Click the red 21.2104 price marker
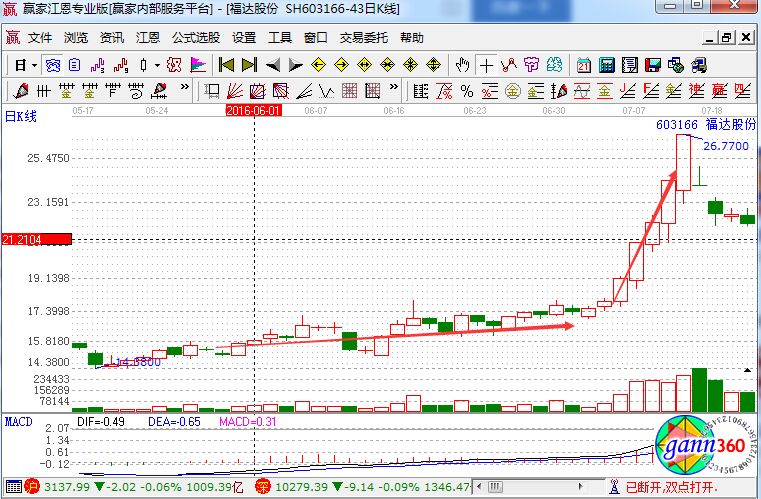The width and height of the screenshot is (761, 499). click(36, 240)
